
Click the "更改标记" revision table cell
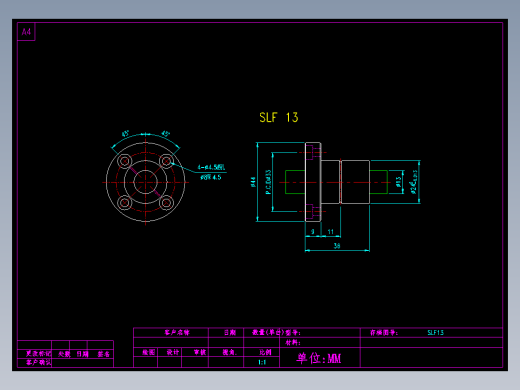point(39,354)
